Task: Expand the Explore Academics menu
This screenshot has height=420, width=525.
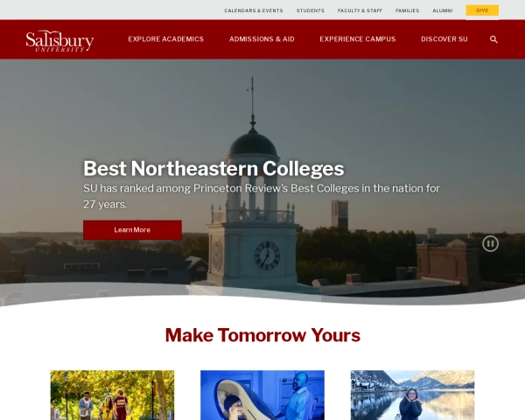Action: [165, 39]
